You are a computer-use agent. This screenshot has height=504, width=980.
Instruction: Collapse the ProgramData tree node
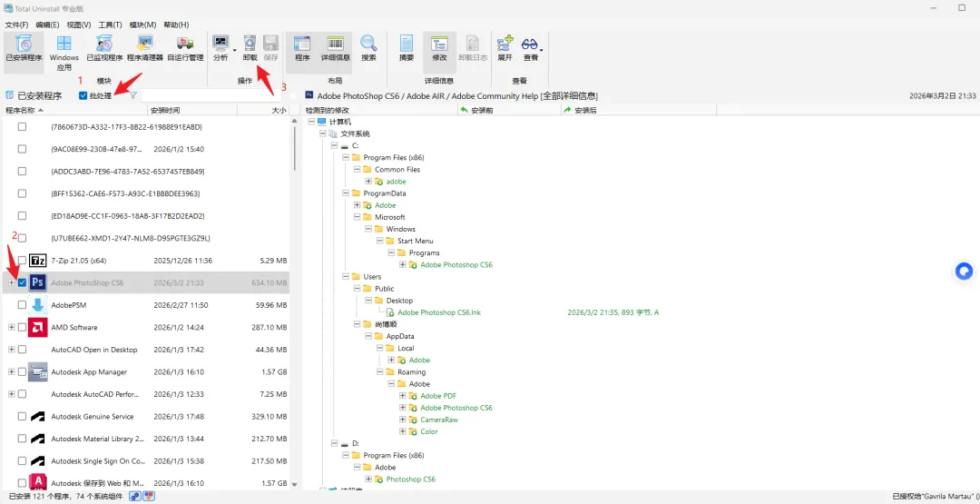coord(346,193)
